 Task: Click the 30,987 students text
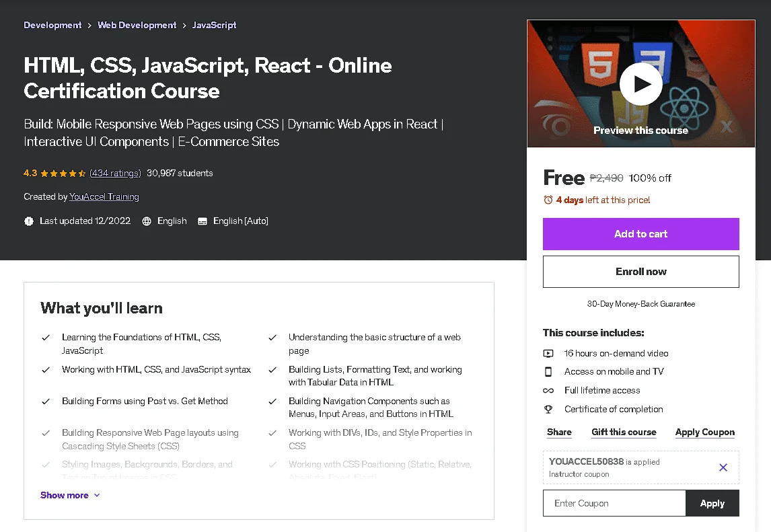pyautogui.click(x=180, y=173)
